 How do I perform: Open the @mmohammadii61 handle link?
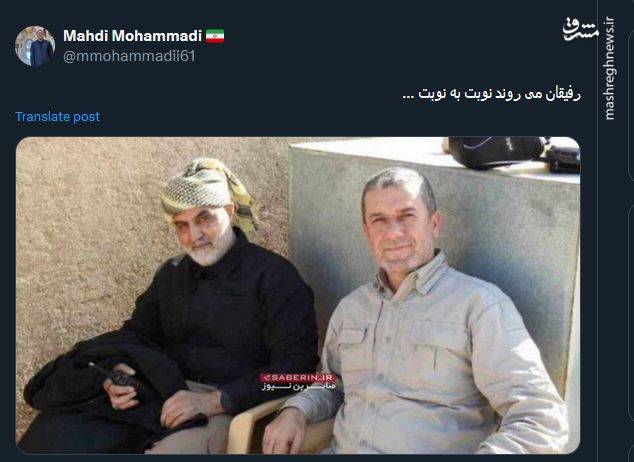click(x=129, y=56)
